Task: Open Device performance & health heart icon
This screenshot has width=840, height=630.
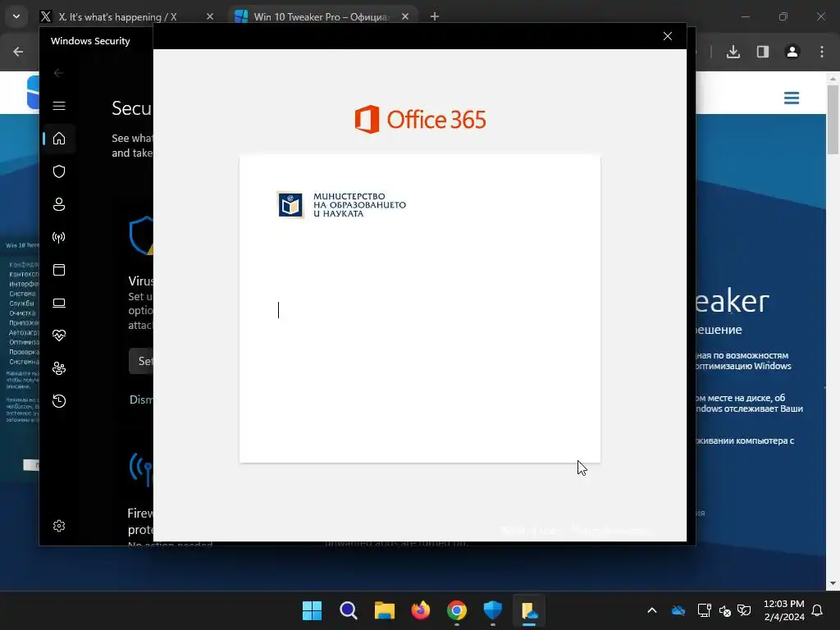Action: pyautogui.click(x=59, y=336)
